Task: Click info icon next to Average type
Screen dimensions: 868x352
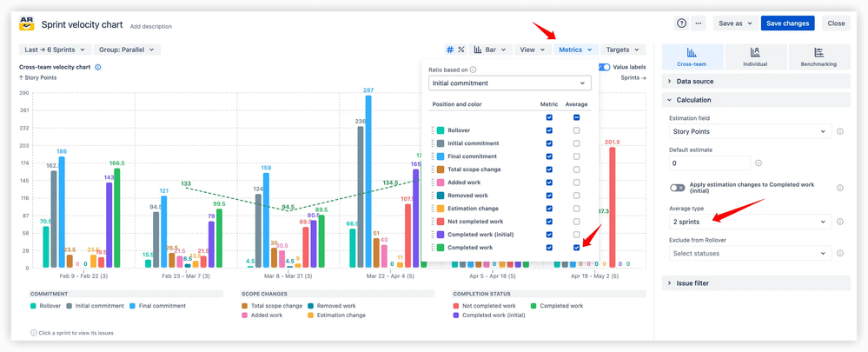Action: (839, 222)
